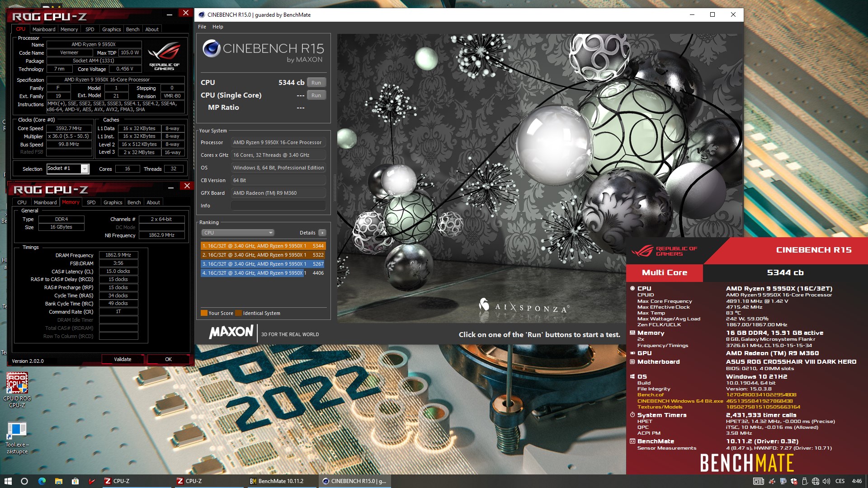
Task: Select Memory tab in top CPU-Z window
Action: coord(69,29)
